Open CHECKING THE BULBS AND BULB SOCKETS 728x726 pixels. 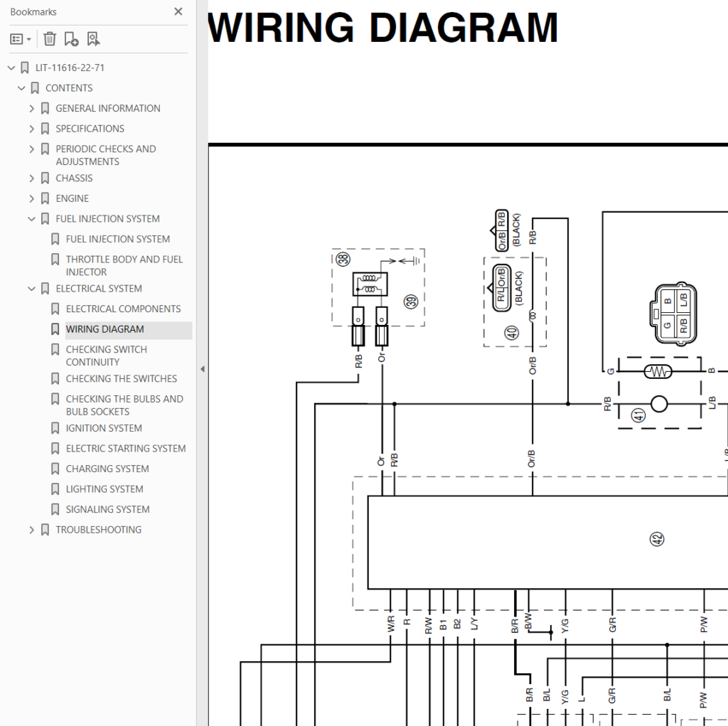pyautogui.click(x=124, y=405)
